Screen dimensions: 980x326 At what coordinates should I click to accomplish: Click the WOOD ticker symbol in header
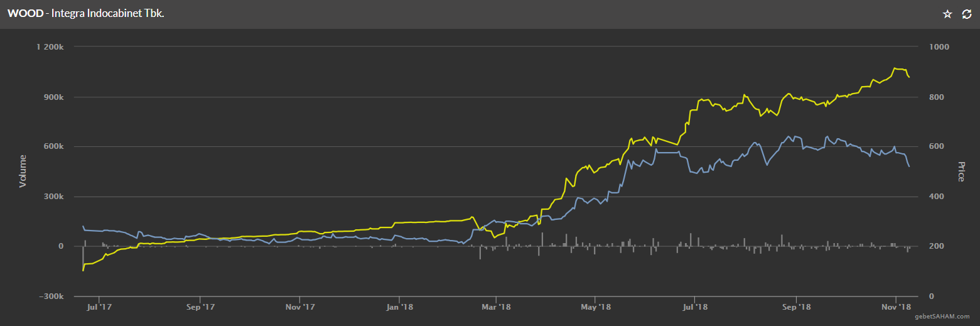25,14
